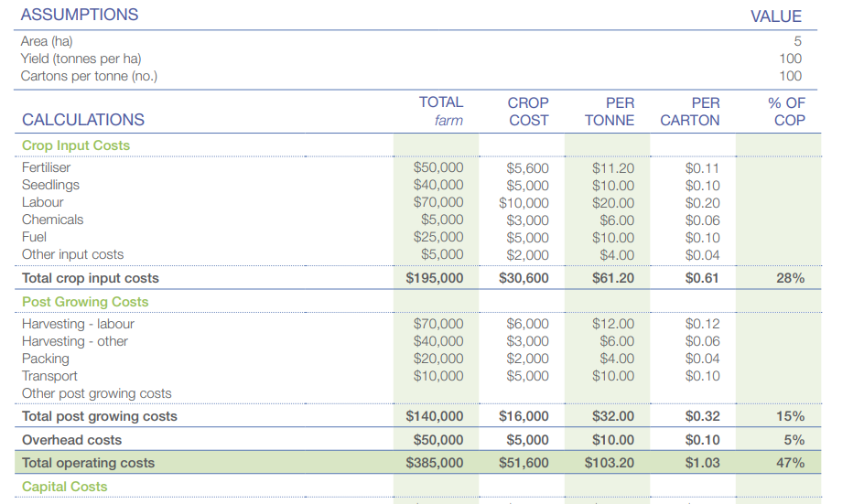Click the Total operating costs label
Screen dimensions: 864x504
[x=88, y=463]
